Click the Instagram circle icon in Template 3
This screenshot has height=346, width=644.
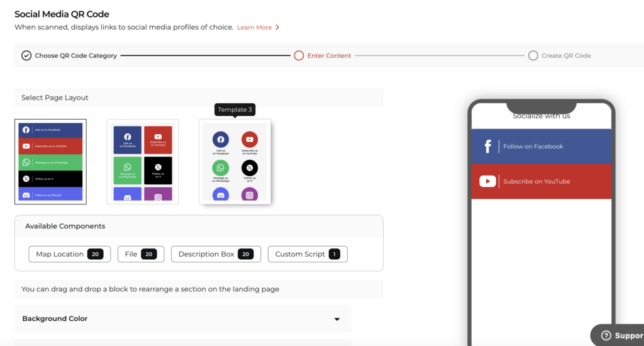(x=249, y=194)
